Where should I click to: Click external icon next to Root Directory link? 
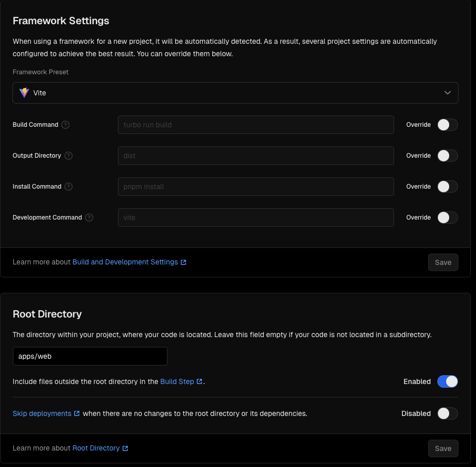coord(125,448)
